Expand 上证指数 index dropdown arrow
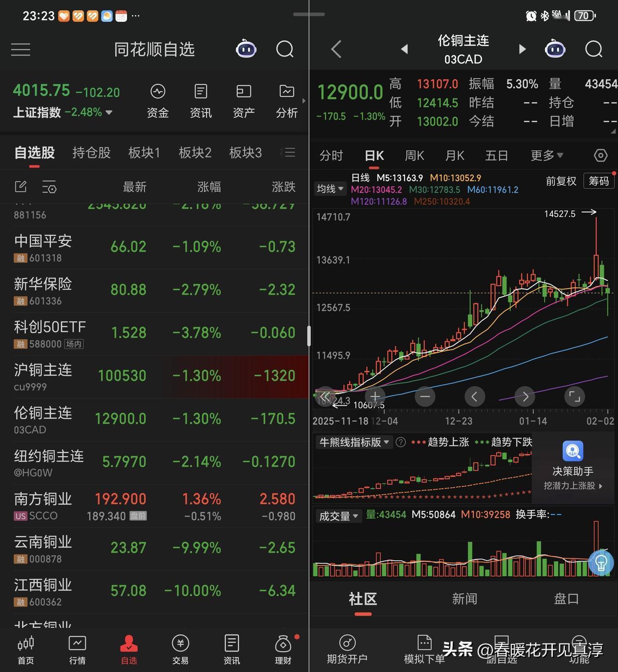 tap(109, 113)
